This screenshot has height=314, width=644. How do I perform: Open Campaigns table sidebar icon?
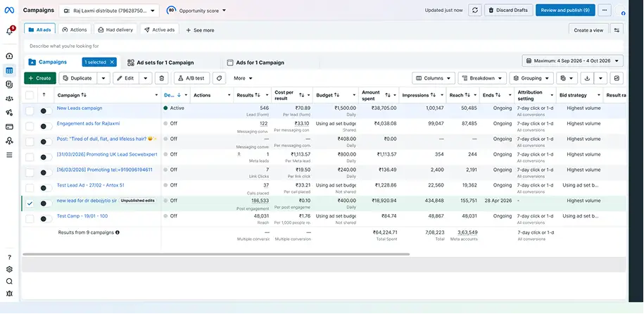tap(9, 70)
